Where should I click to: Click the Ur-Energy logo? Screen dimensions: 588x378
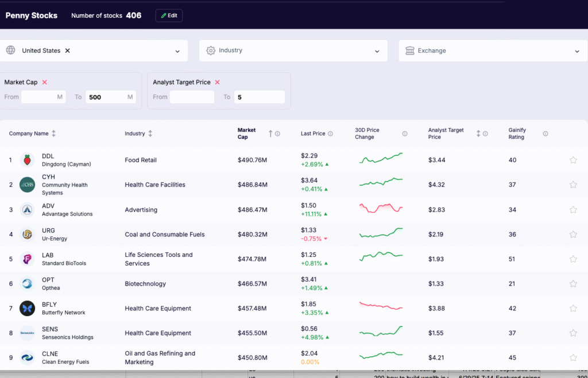coord(27,235)
